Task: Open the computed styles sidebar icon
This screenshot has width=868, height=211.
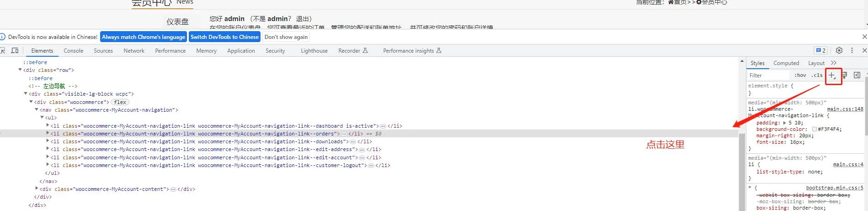Action: coord(857,75)
